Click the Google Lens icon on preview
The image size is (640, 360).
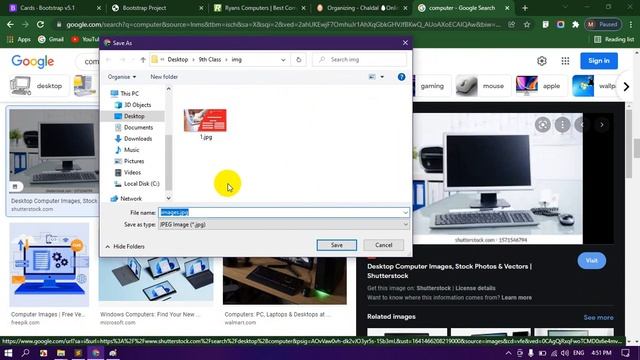pyautogui.click(x=542, y=124)
